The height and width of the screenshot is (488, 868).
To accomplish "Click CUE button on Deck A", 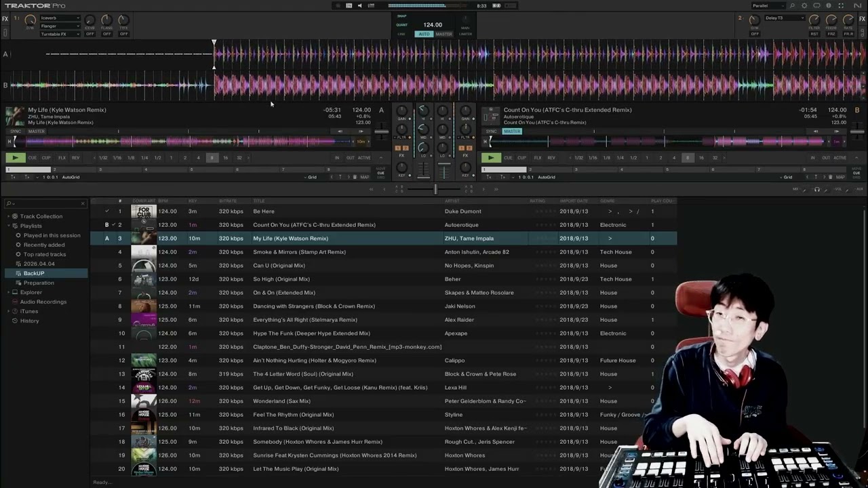I will pyautogui.click(x=33, y=158).
